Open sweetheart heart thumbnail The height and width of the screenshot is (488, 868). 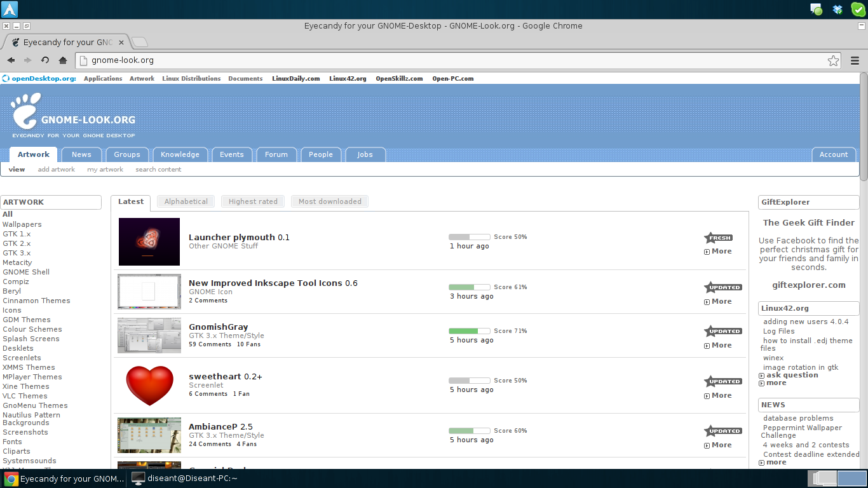[149, 385]
